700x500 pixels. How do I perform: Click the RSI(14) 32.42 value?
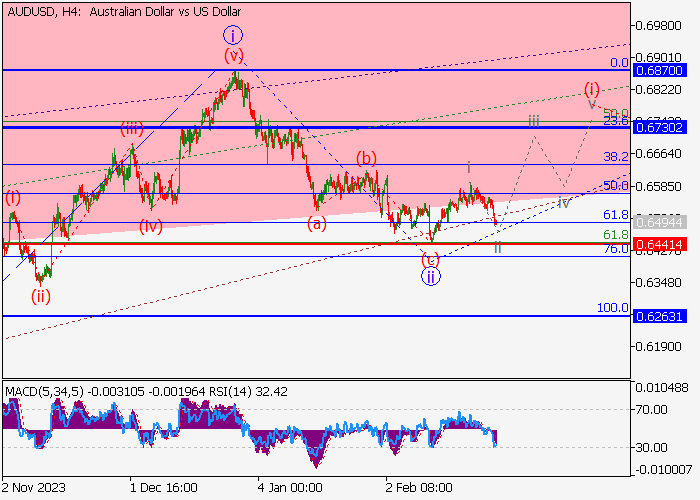click(x=248, y=392)
